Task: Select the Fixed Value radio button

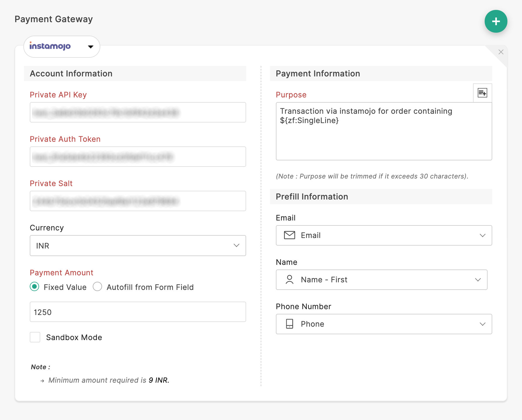Action: [34, 287]
